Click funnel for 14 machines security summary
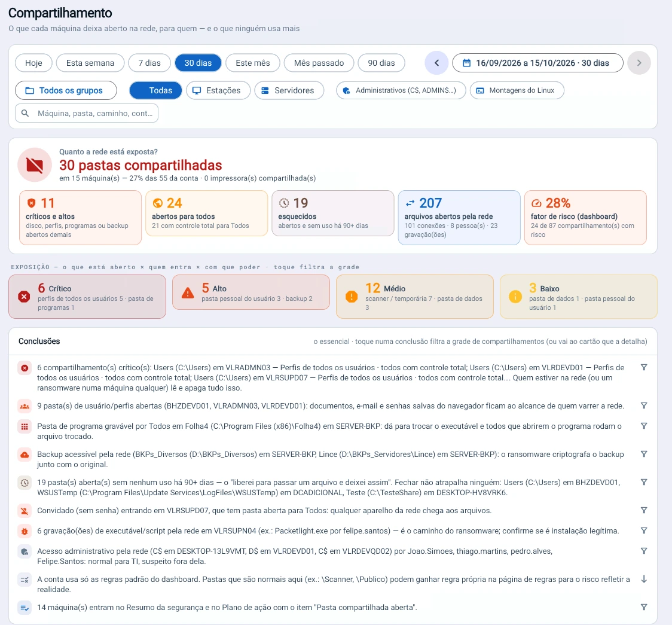 (x=644, y=607)
